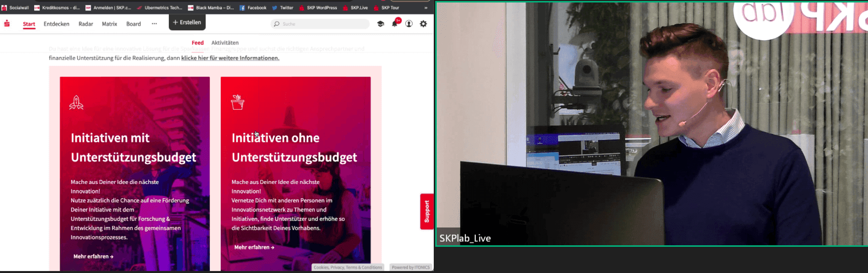Viewport: 868px width, 273px height.
Task: Open the red Support side tab
Action: [427, 212]
